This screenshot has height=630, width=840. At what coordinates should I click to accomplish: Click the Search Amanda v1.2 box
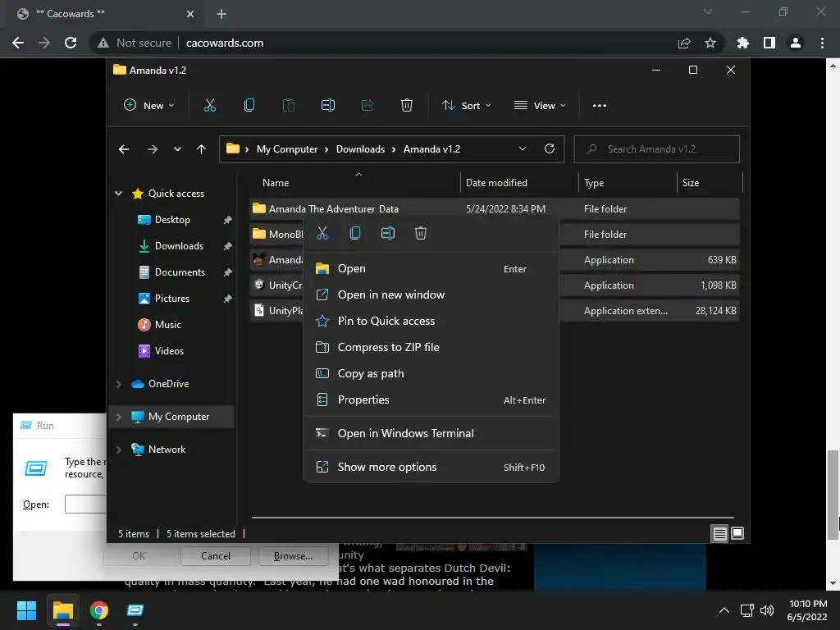click(x=657, y=149)
